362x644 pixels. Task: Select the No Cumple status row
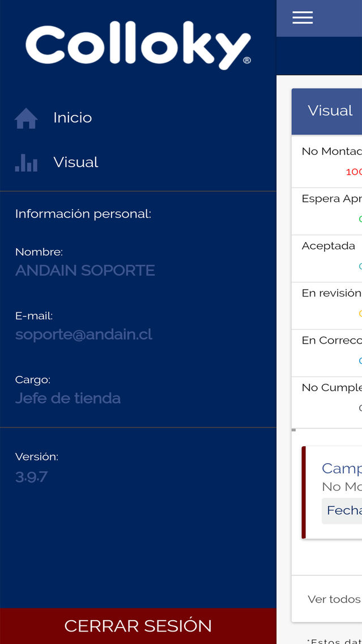click(x=327, y=402)
